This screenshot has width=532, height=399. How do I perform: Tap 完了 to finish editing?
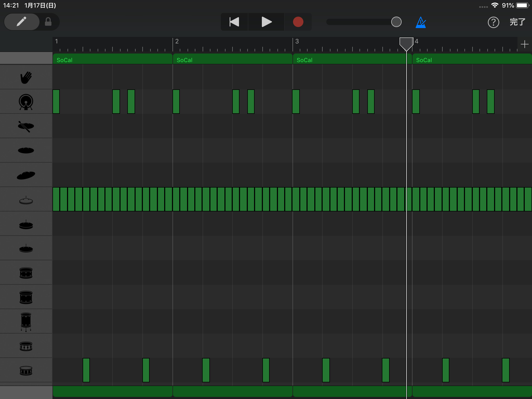(x=517, y=22)
